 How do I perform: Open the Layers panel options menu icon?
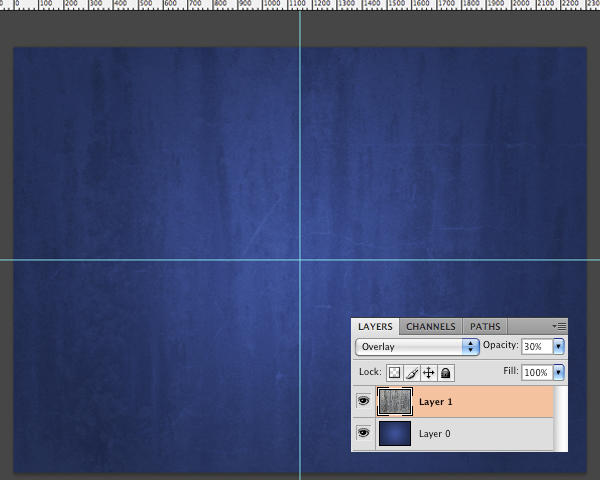click(x=560, y=326)
